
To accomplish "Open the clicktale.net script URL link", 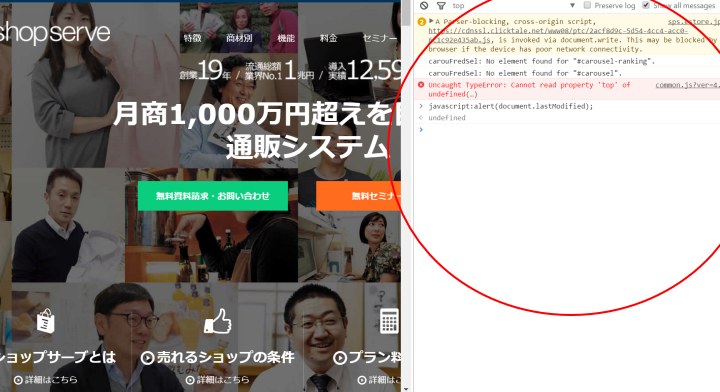I will 558,35.
